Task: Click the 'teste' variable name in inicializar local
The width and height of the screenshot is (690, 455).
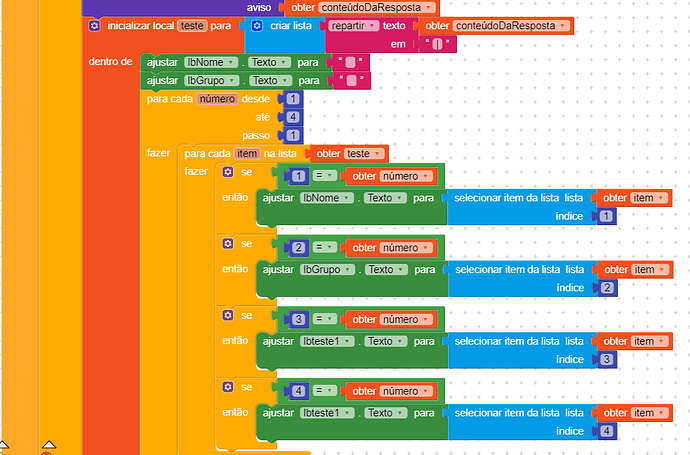Action: pyautogui.click(x=191, y=25)
